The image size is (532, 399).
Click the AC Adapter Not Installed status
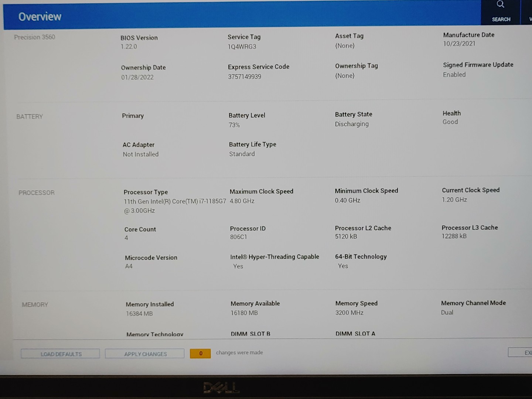[x=140, y=154]
